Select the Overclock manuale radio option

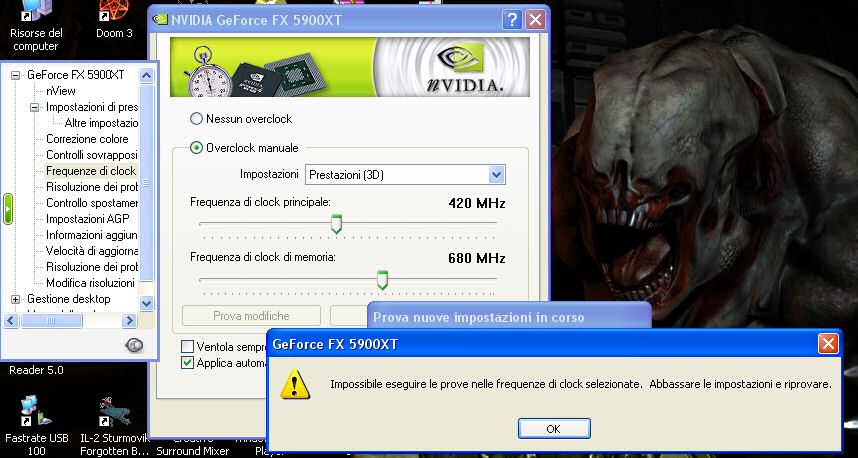tap(196, 148)
